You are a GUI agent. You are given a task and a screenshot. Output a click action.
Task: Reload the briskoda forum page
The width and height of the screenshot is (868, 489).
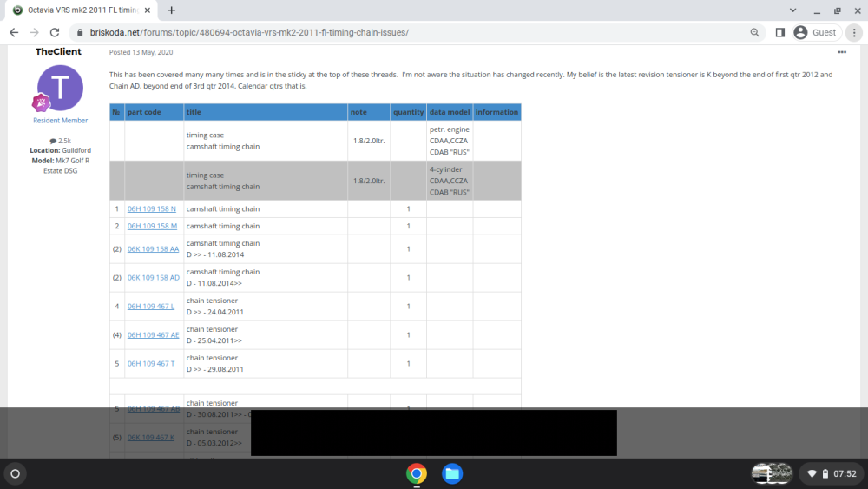coord(54,33)
